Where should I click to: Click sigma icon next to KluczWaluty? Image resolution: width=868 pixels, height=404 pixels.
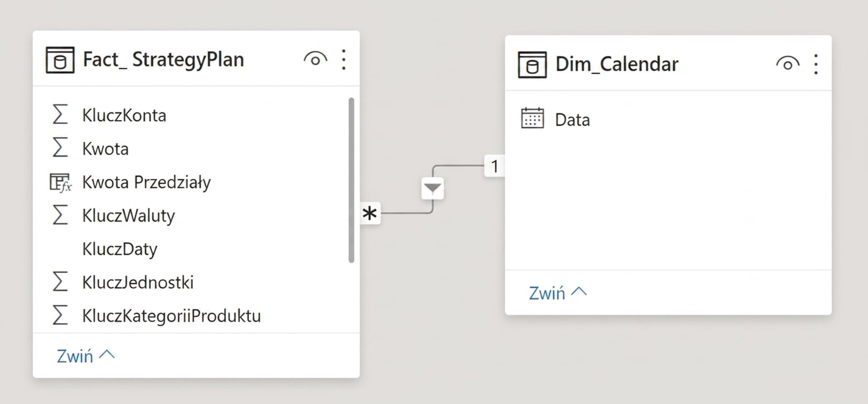pos(60,215)
